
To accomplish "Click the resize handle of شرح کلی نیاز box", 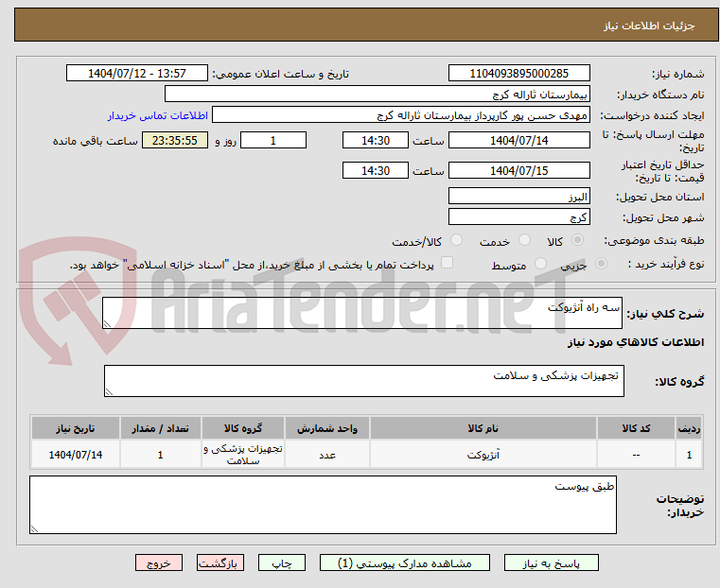I will (107, 324).
